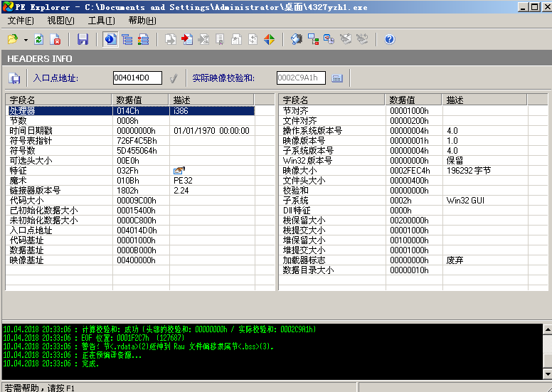
Task: Open the Data Directories tree icon
Action: coord(127,39)
